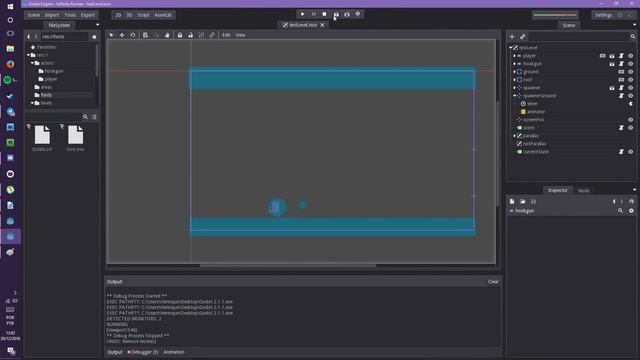Toggle visibility of the hookgun node
This screenshot has height=360, width=640.
coord(631,64)
